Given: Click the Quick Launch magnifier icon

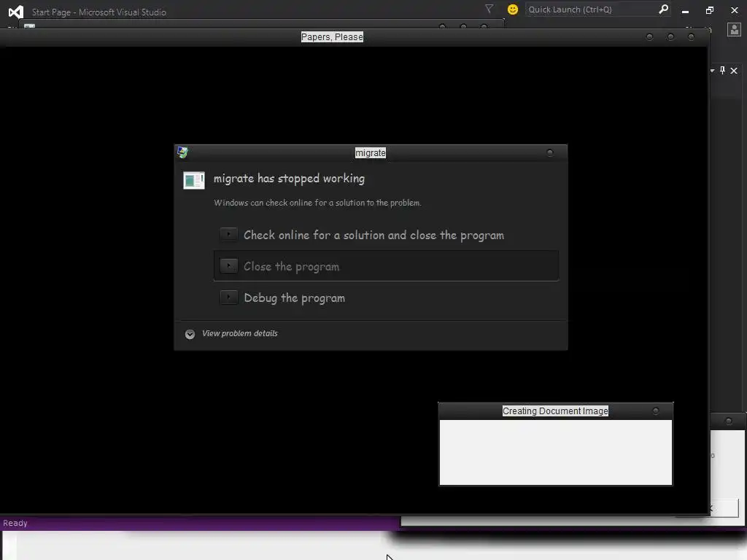Looking at the screenshot, I should (663, 9).
